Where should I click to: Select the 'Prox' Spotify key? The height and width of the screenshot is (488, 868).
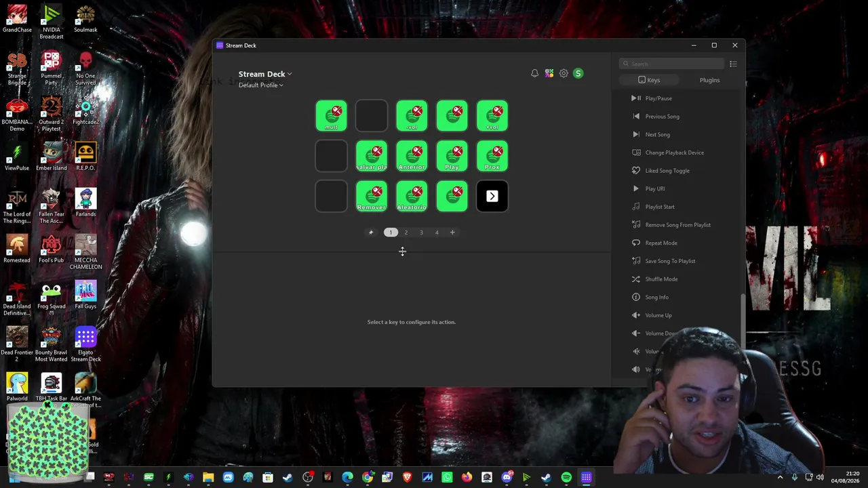pos(492,156)
